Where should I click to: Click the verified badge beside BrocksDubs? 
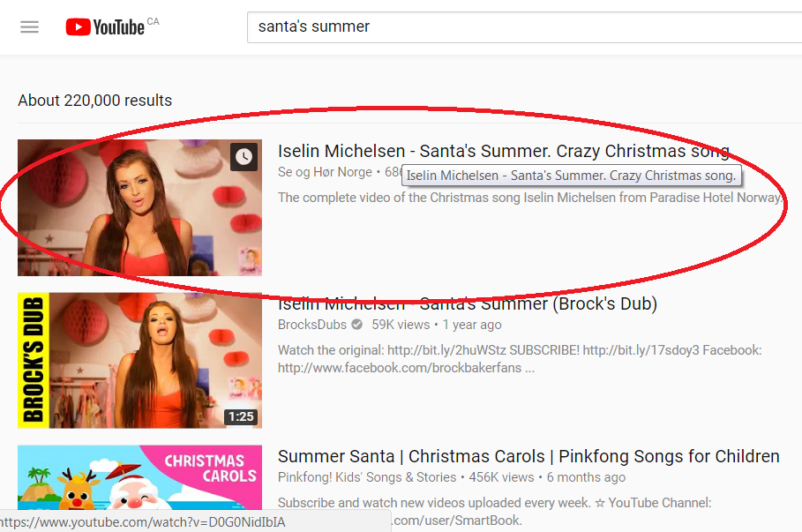point(357,325)
